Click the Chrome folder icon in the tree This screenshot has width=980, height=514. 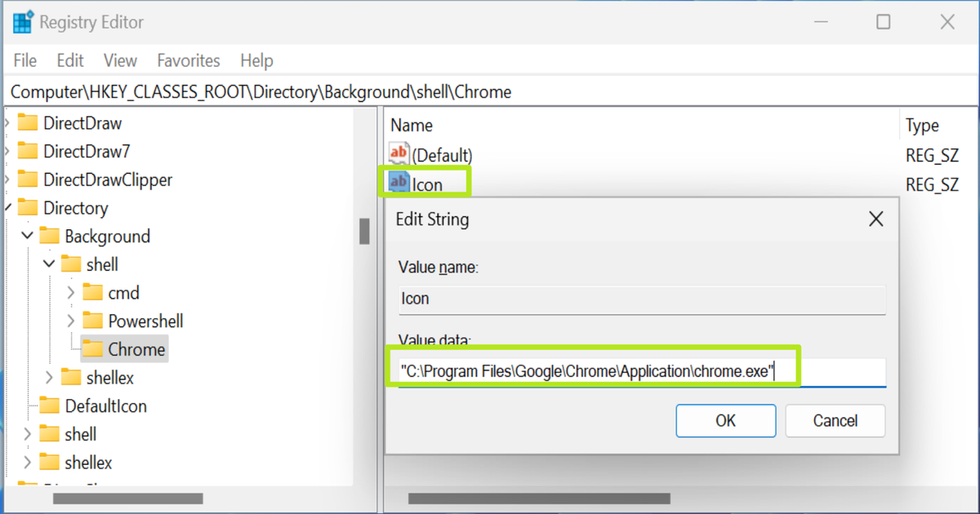[x=93, y=348]
